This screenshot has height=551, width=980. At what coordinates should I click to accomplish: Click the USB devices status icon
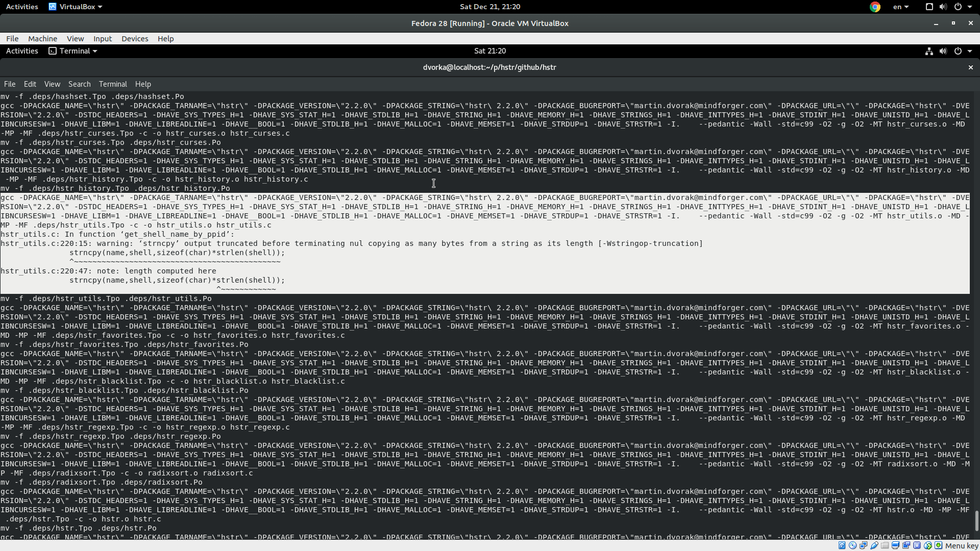874,545
